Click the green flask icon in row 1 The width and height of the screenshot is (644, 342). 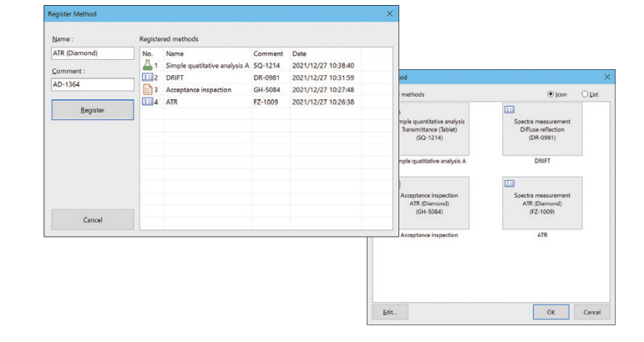tap(146, 65)
